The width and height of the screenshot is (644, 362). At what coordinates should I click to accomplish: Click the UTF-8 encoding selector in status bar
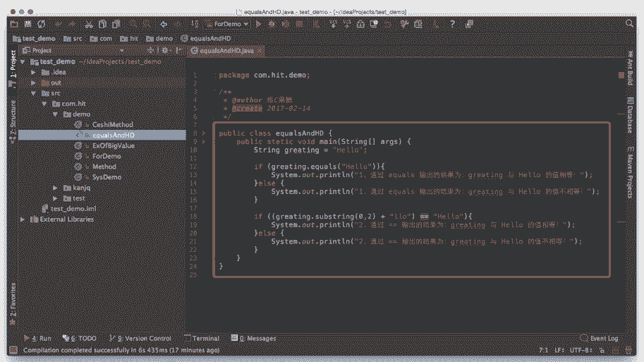580,350
